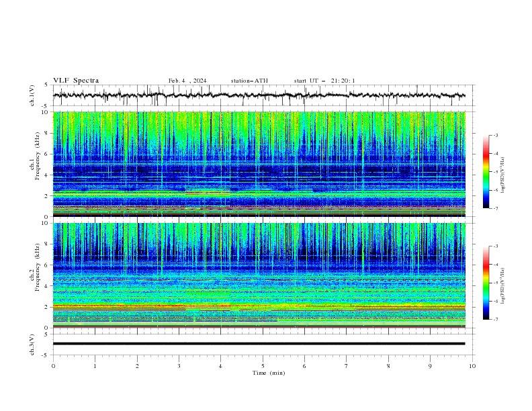Click time axis tick label "3"
Viewport: 532px width, 411px height.
179,366
